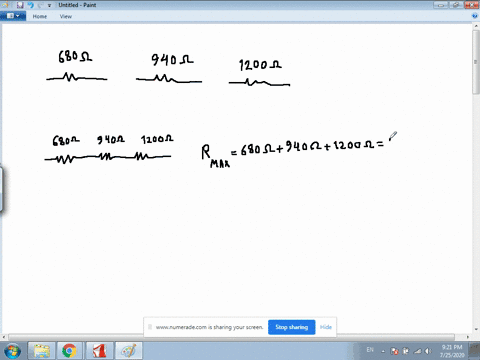Open the red PDF app in taskbar
This screenshot has width=480, height=360.
click(99, 351)
